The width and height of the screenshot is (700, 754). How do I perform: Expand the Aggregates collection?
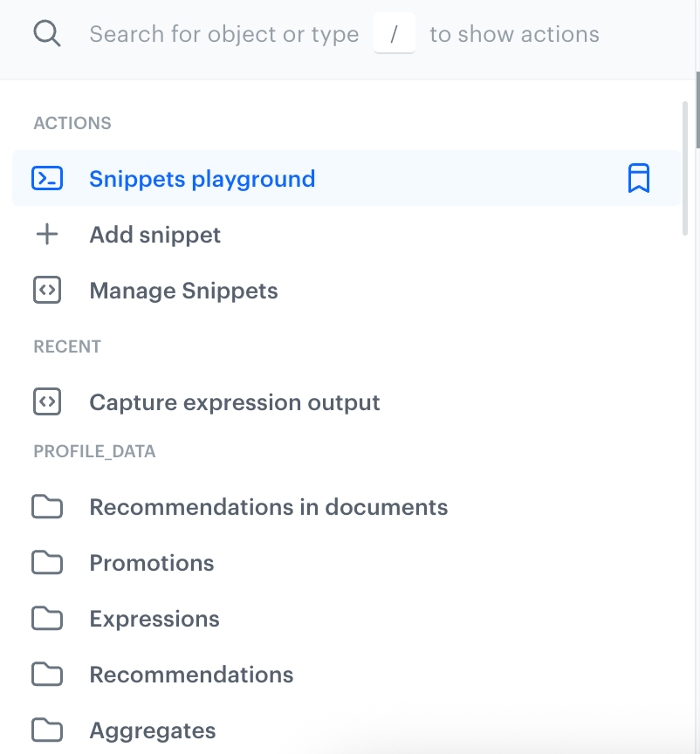pos(152,730)
